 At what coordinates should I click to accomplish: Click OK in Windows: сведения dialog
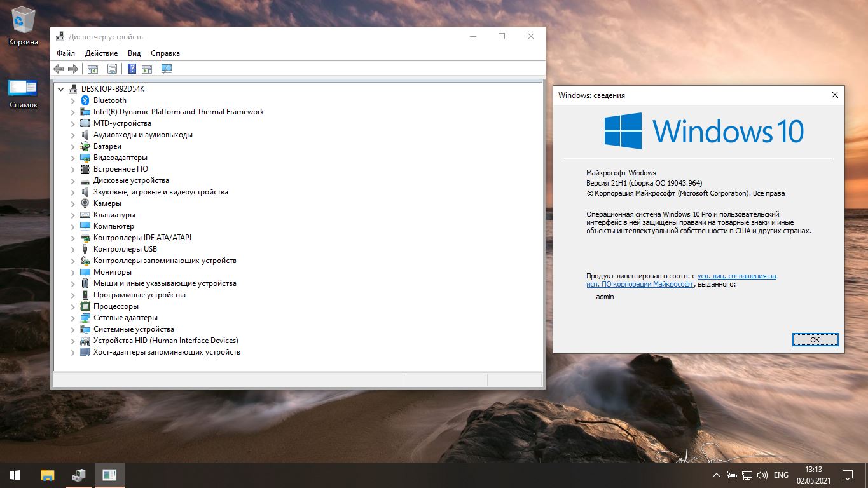(815, 340)
